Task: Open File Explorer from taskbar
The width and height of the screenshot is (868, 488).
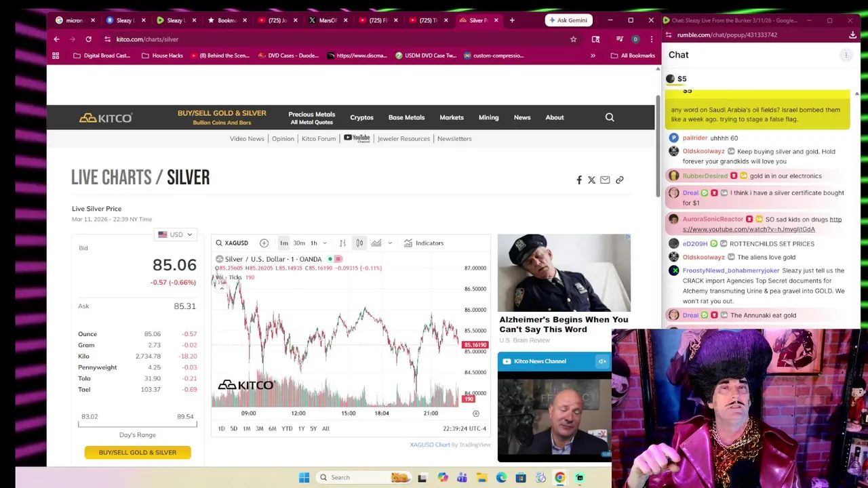Action: [x=481, y=477]
